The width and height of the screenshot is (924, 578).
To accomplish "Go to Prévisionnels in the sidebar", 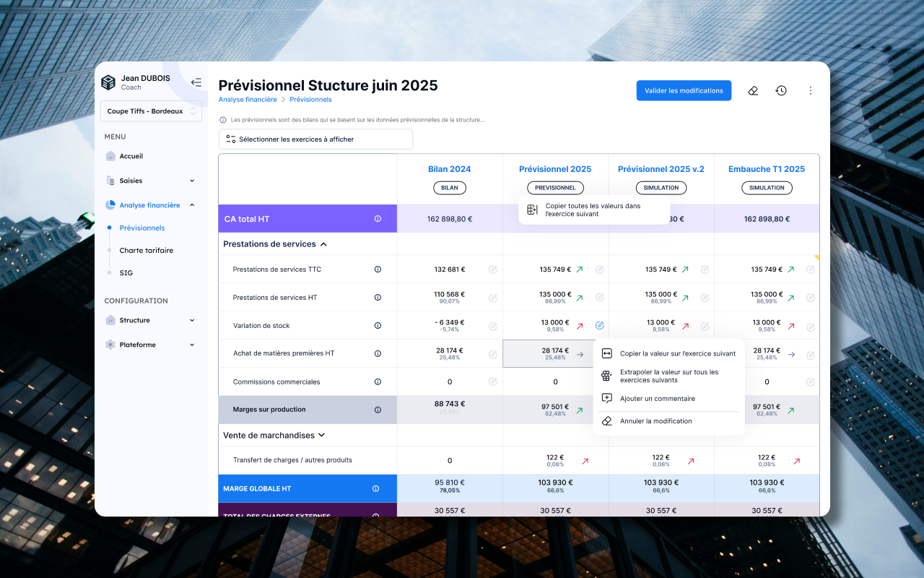I will tap(142, 228).
